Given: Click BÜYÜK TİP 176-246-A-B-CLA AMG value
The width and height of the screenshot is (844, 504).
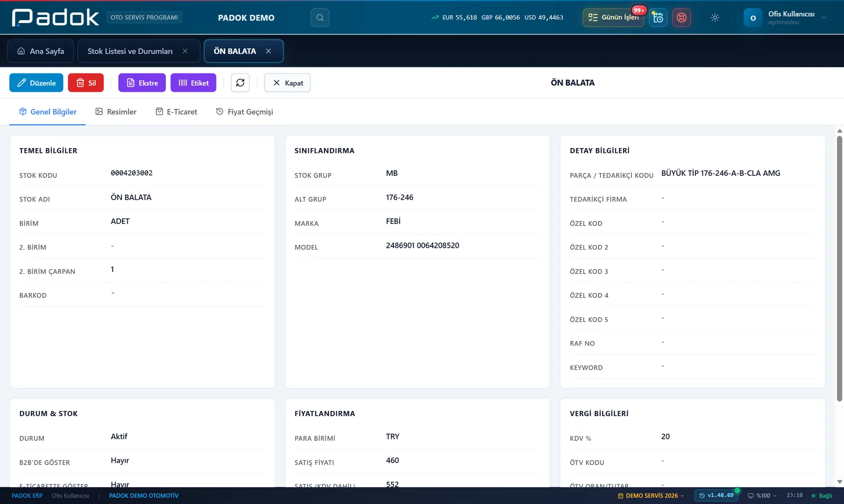Looking at the screenshot, I should click(x=720, y=173).
